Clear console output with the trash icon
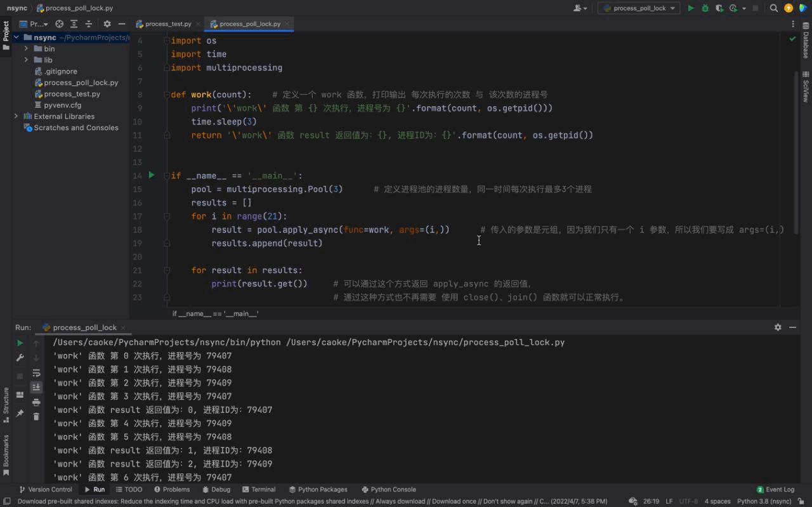The width and height of the screenshot is (812, 507). [36, 417]
